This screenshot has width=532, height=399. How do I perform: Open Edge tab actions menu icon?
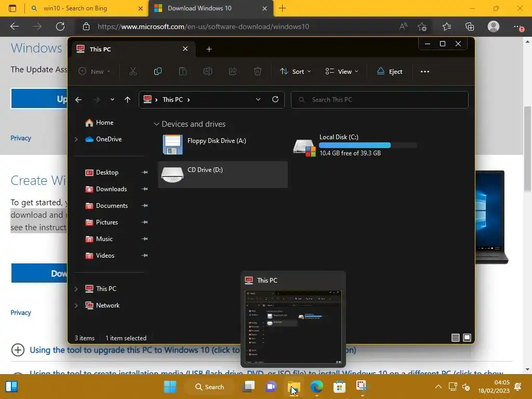click(x=12, y=8)
